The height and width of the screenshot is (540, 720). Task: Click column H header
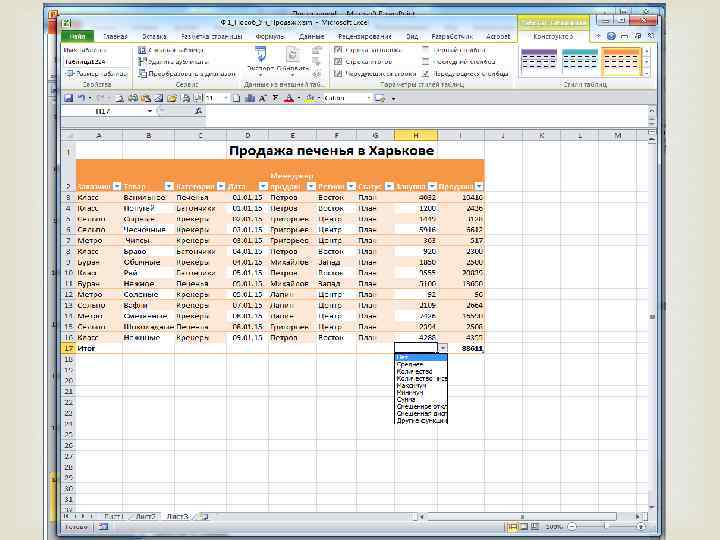[x=416, y=135]
